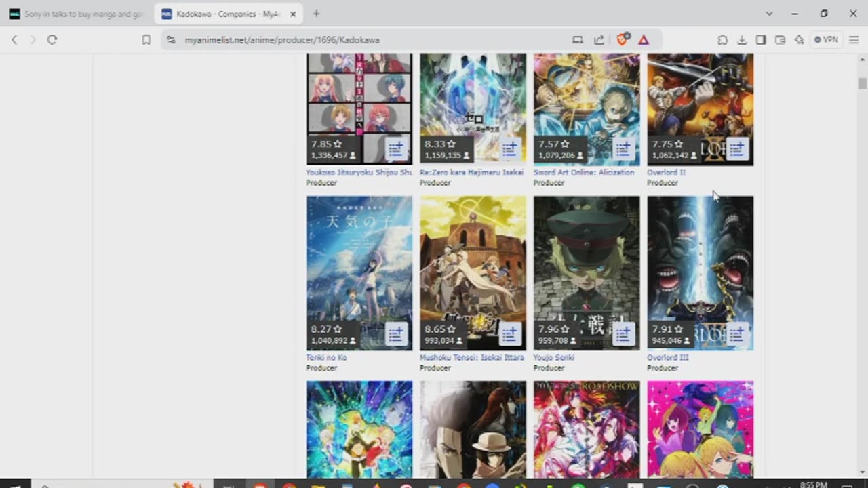The height and width of the screenshot is (488, 868).
Task: Open the VPN button
Action: [x=826, y=40]
